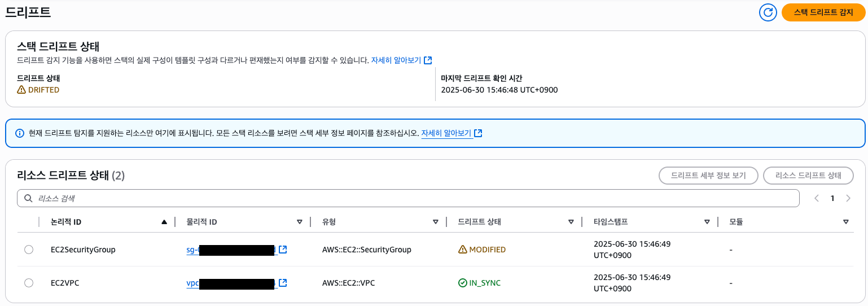Viewport: 868px width, 306px height.
Task: Click the magnifier icon in the resource search
Action: 28,198
